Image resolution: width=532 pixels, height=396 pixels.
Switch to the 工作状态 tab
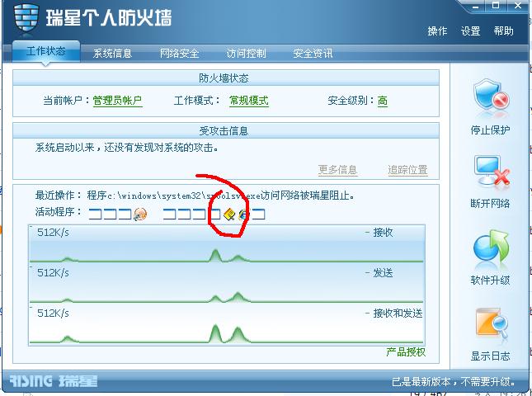point(46,51)
